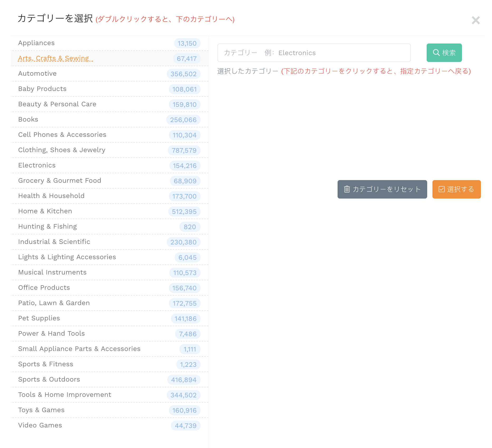
Task: Click the 1,111 count badge
Action: (x=190, y=349)
